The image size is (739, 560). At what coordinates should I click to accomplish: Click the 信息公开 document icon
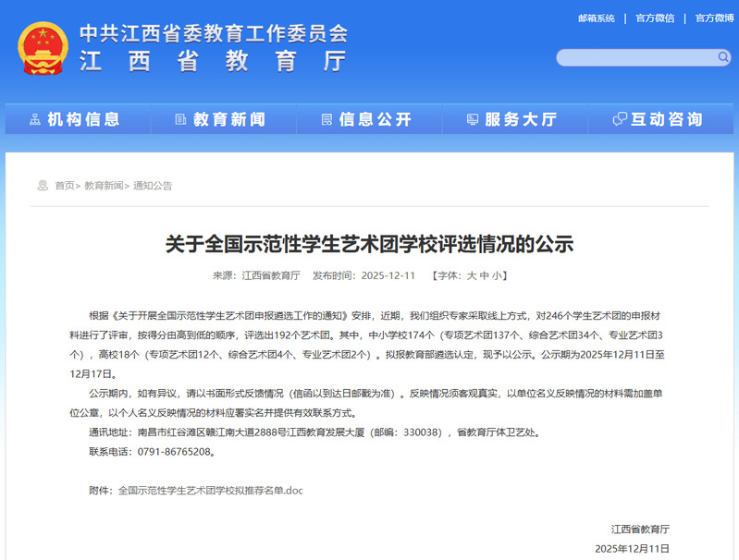point(326,119)
